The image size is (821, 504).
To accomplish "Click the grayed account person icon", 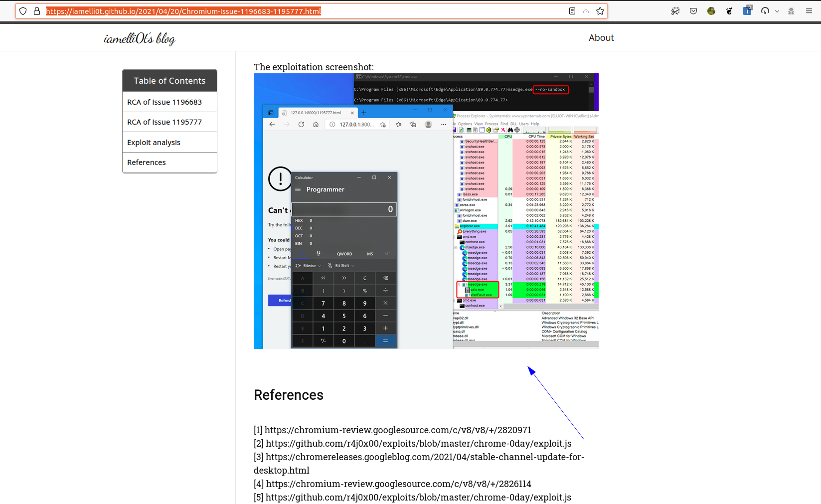I will (x=791, y=10).
